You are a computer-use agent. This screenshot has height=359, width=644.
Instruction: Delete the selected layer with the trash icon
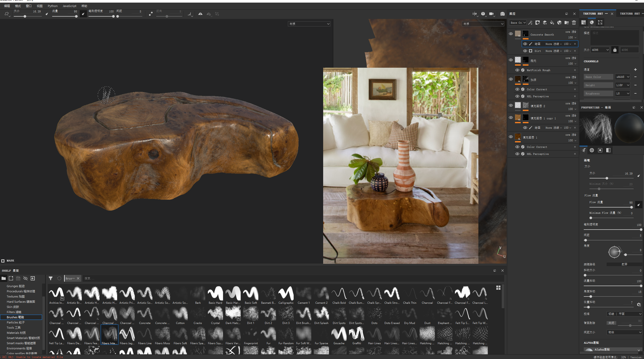[x=574, y=23]
